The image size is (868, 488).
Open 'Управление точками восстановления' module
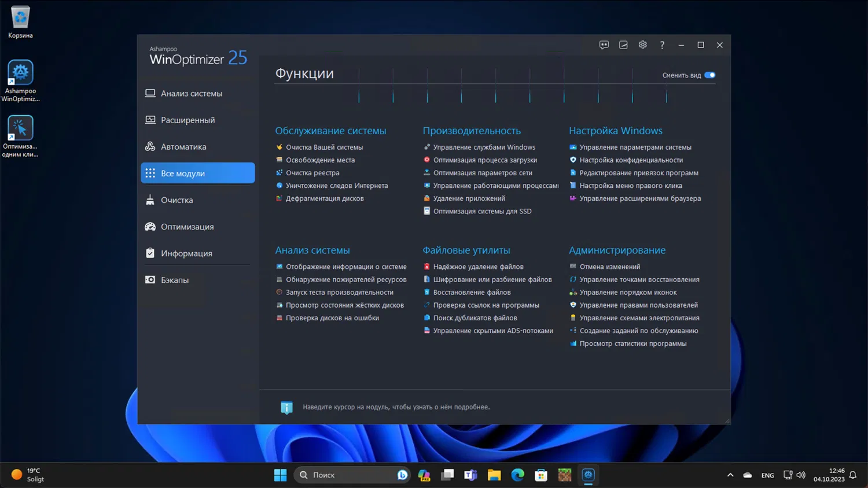pos(639,279)
